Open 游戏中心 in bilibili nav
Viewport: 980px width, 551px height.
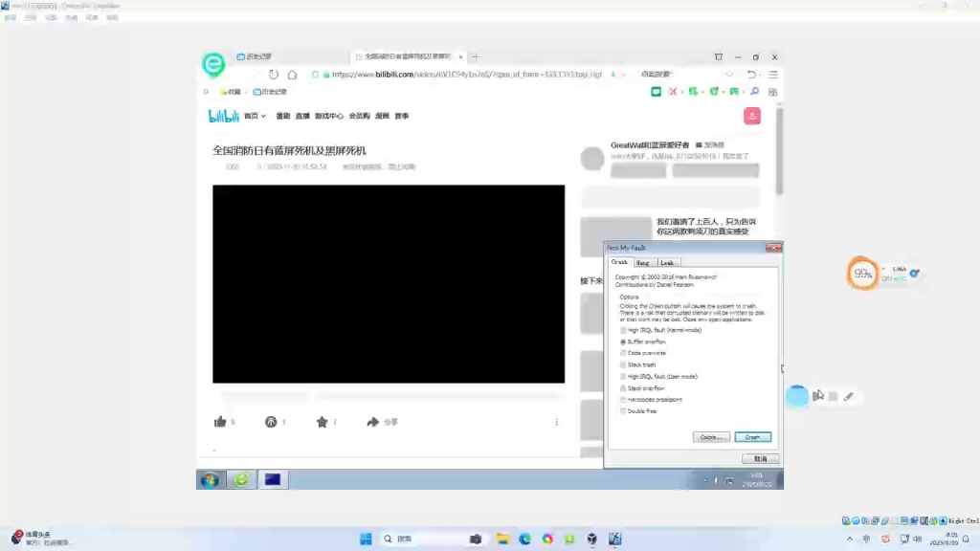[x=329, y=116]
